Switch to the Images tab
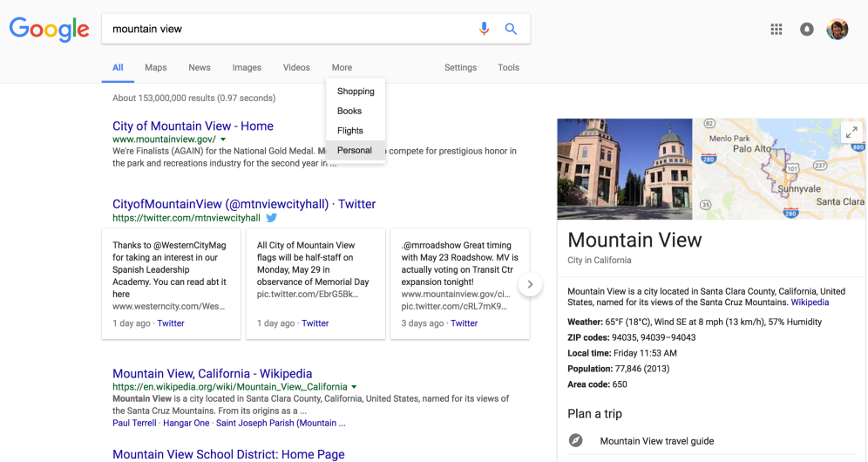 247,67
